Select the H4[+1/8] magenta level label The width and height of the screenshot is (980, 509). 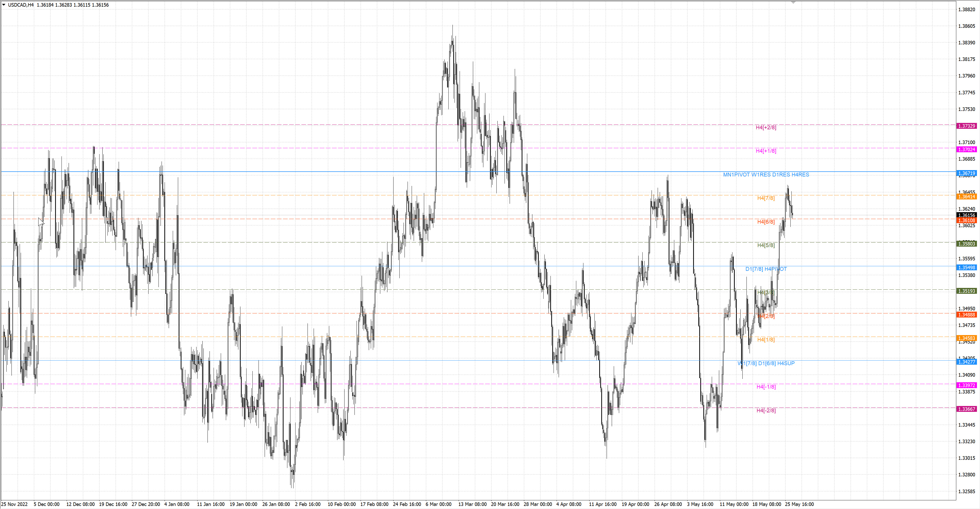tap(766, 151)
